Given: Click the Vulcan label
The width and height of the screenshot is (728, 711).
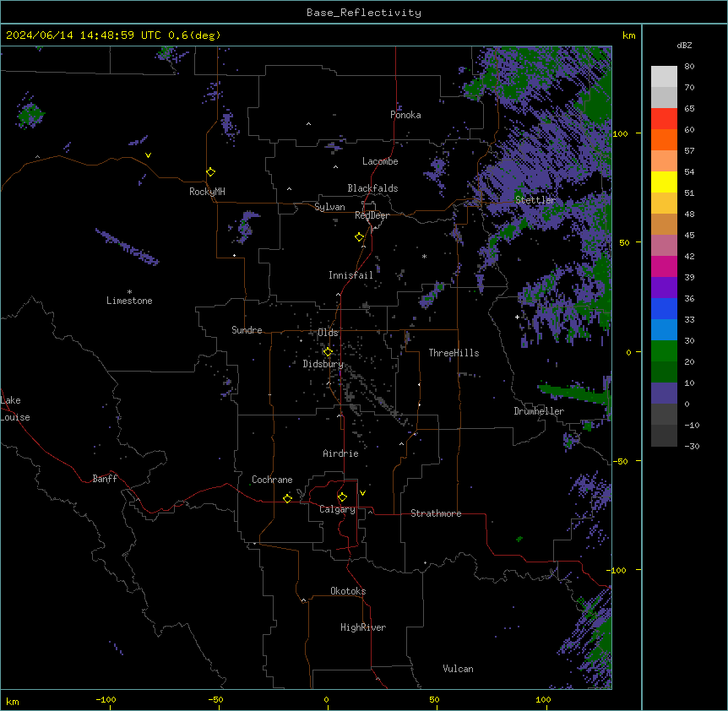Looking at the screenshot, I should tap(458, 669).
